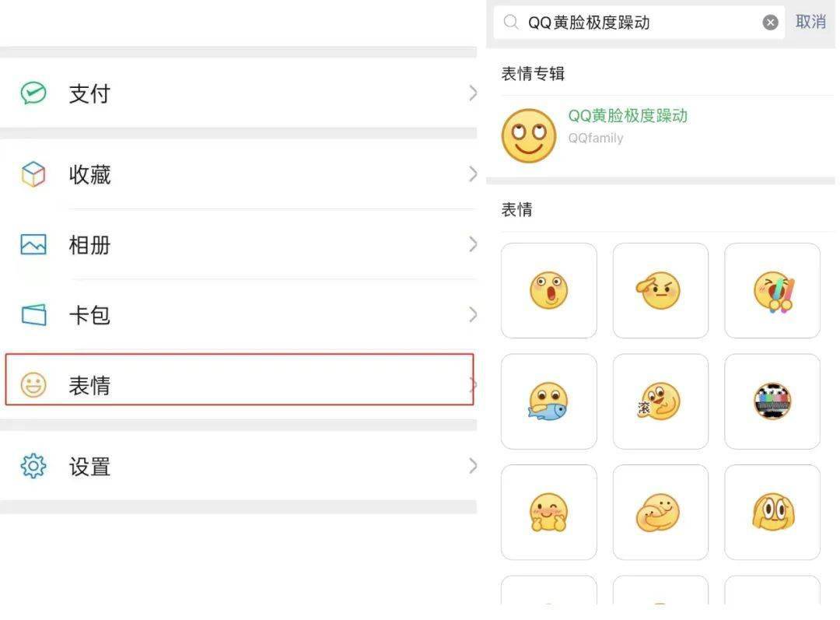Clear the search text with the X icon
Screen dimensions: 840x620
click(x=770, y=22)
